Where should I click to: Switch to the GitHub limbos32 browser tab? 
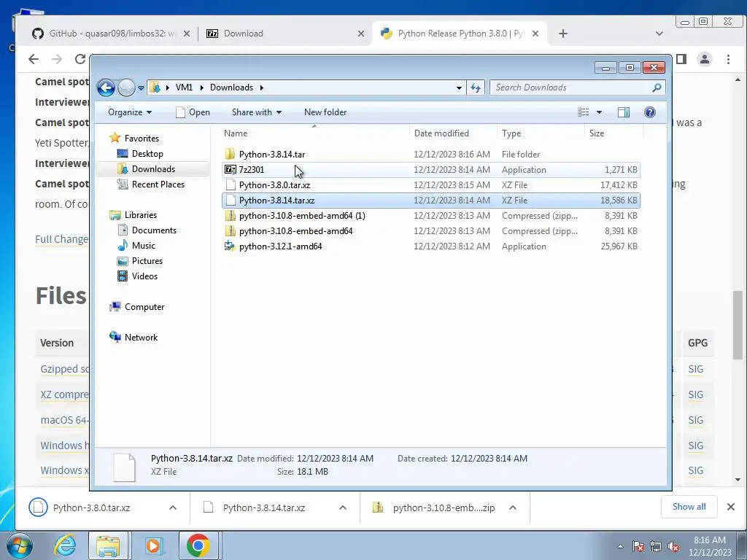tap(111, 34)
